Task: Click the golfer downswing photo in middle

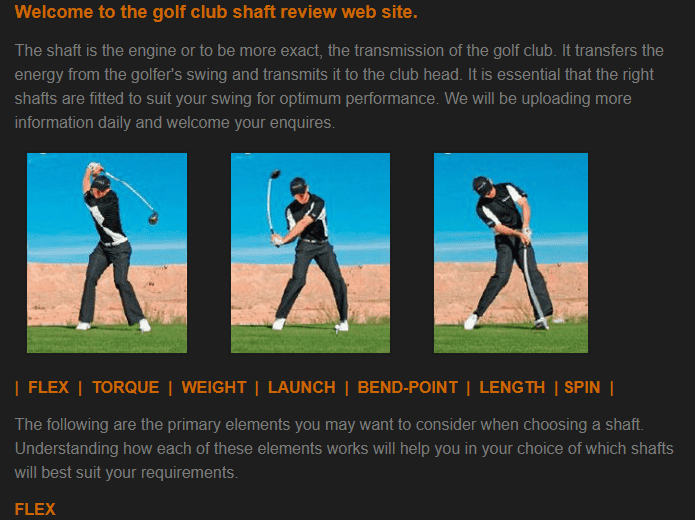Action: [x=310, y=253]
